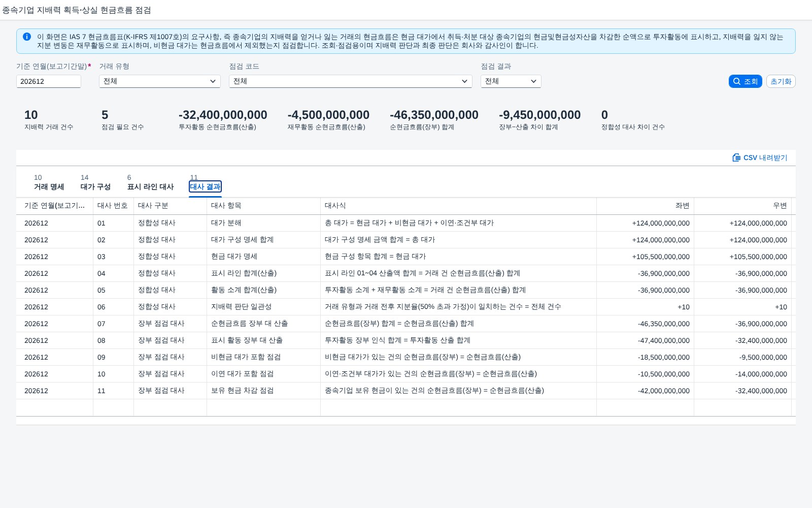Image resolution: width=812 pixels, height=508 pixels.
Task: Click the -18,500,000,000 좌변 value
Action: (664, 357)
